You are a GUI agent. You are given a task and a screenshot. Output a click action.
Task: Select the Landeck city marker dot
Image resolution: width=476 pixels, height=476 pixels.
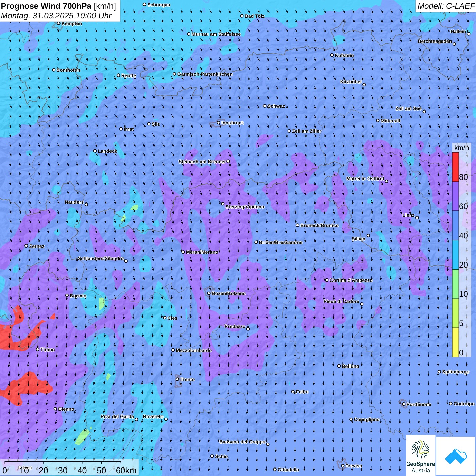[x=95, y=151]
